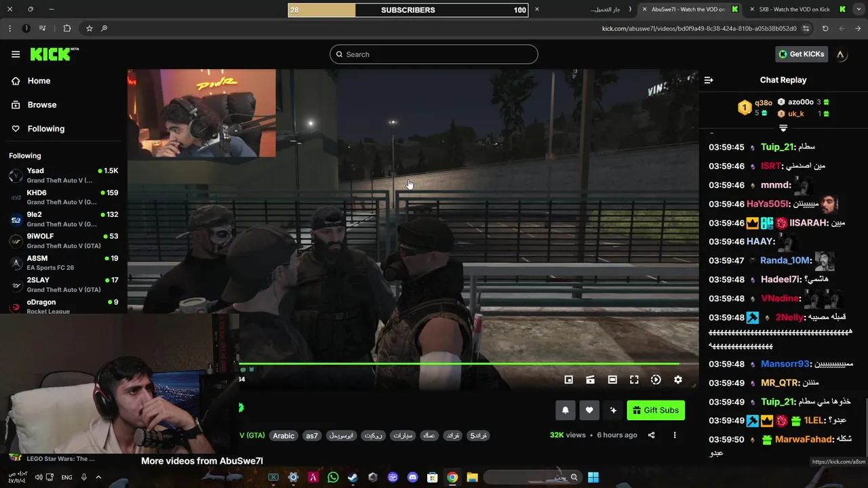Open Steam from the taskbar
The image size is (868, 488).
pos(353,477)
